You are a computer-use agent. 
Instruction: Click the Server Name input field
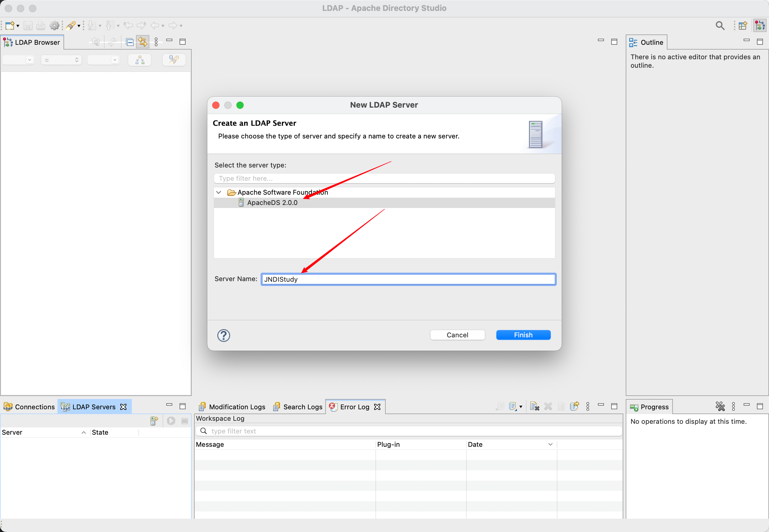[408, 279]
